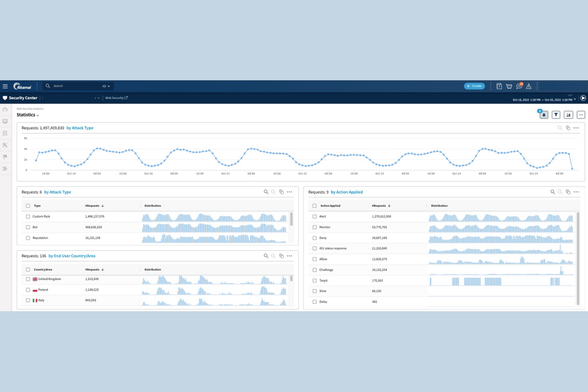Open the Security Center hamburger menu
The width and height of the screenshot is (588, 392).
(x=5, y=86)
